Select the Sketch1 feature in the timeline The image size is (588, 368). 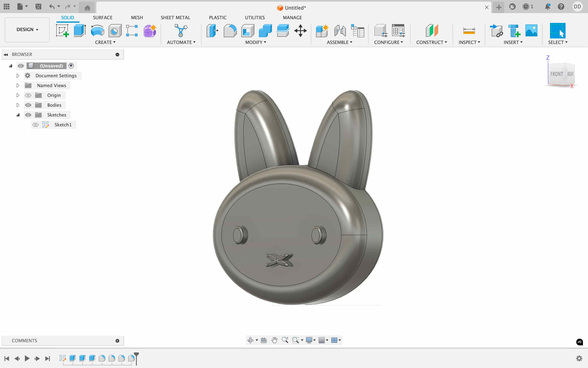coord(62,358)
